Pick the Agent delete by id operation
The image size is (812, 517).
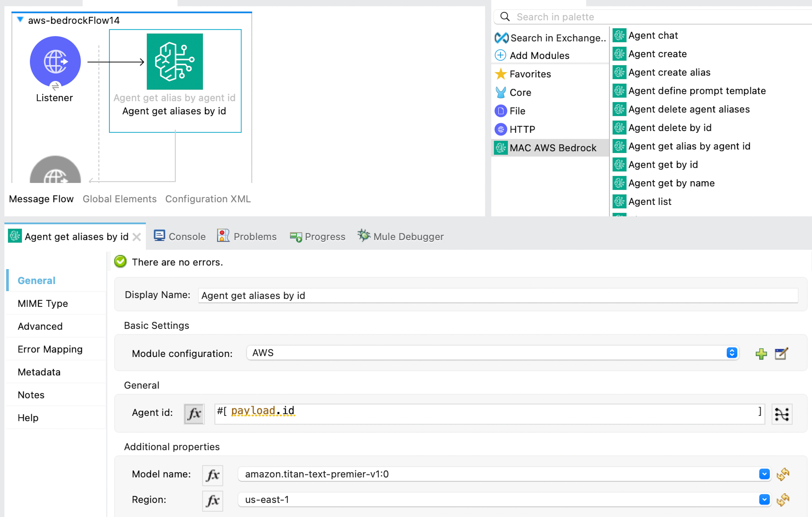tap(662, 128)
